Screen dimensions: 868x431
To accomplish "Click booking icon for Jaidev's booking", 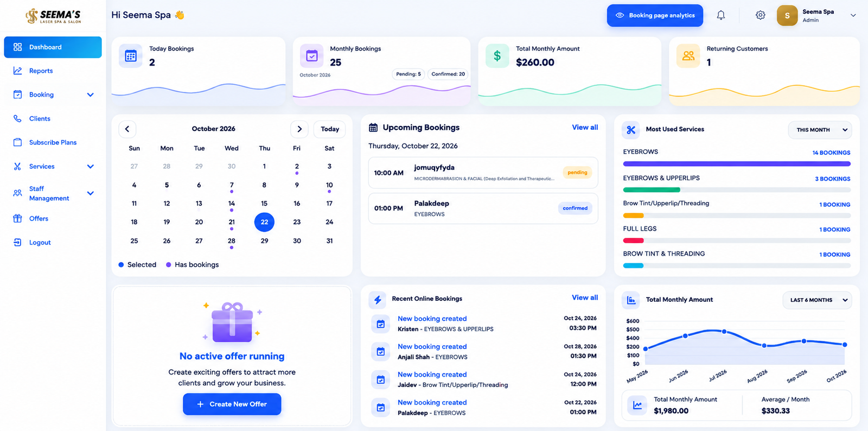I will [381, 380].
